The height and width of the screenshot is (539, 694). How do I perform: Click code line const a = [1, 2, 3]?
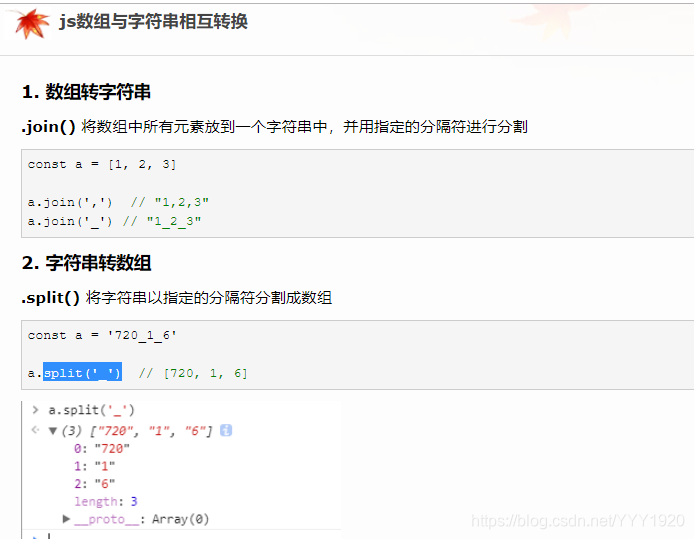[102, 165]
